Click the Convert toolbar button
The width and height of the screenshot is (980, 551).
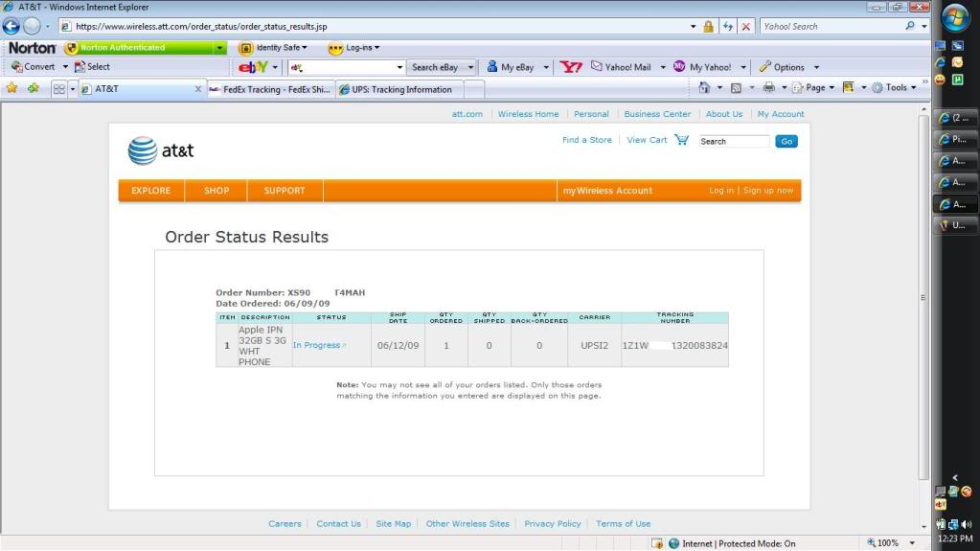tap(34, 67)
